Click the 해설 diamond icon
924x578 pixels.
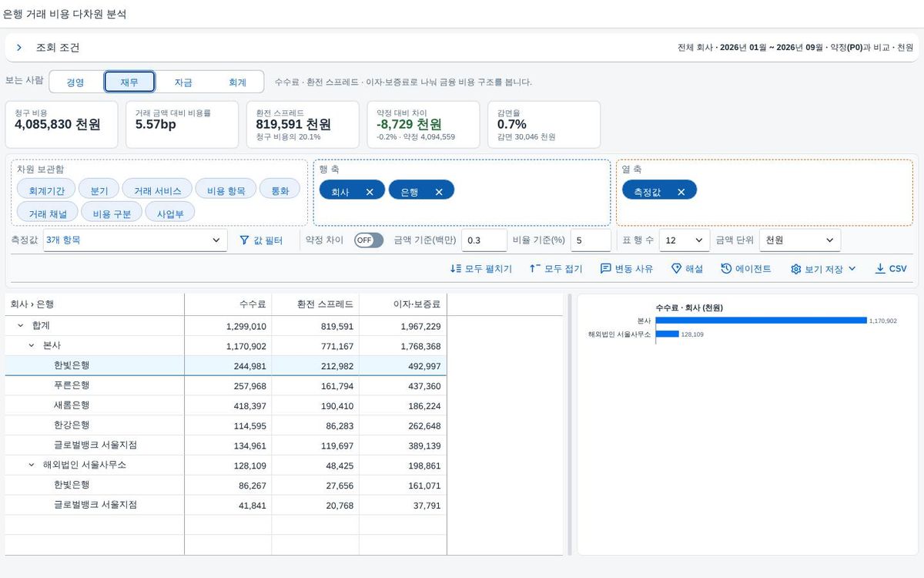[x=676, y=269]
